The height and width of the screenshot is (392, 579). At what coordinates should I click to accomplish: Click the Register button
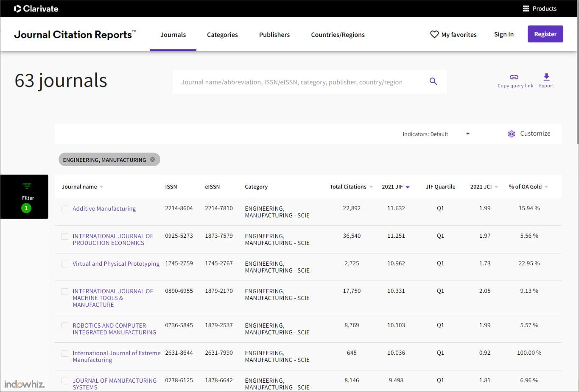point(545,34)
